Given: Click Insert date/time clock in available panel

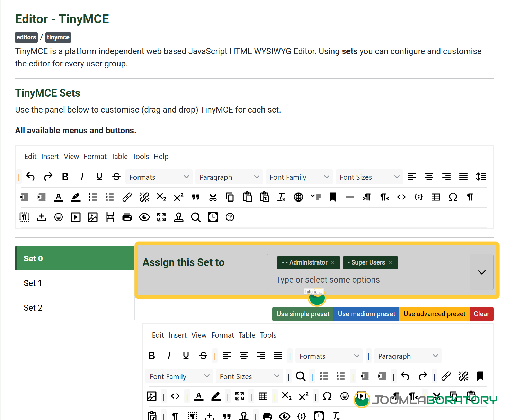Looking at the screenshot, I should [213, 217].
